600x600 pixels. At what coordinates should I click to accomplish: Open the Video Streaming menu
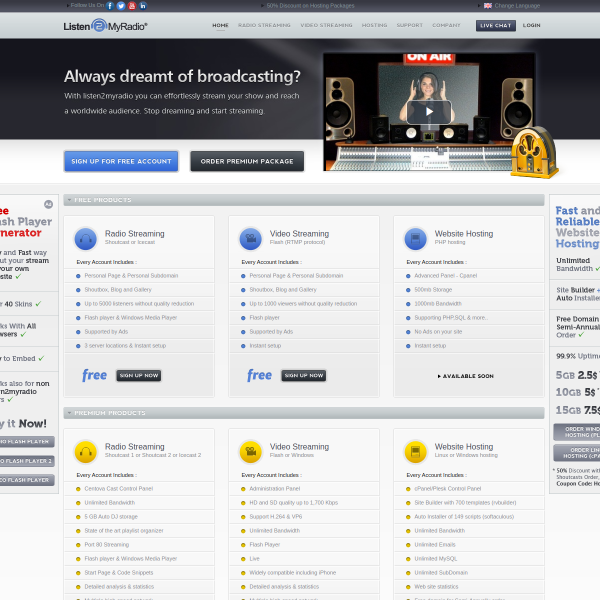coord(326,25)
